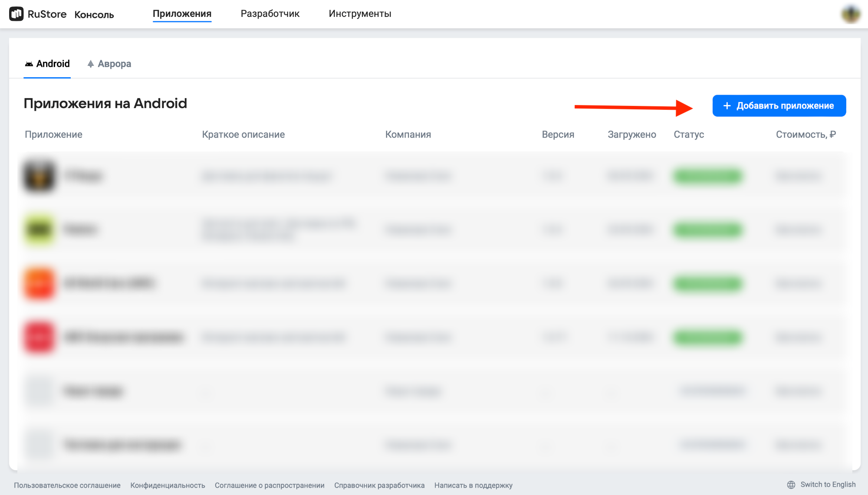Open the Приложения menu item
Image resolution: width=868 pixels, height=495 pixels.
pos(182,13)
